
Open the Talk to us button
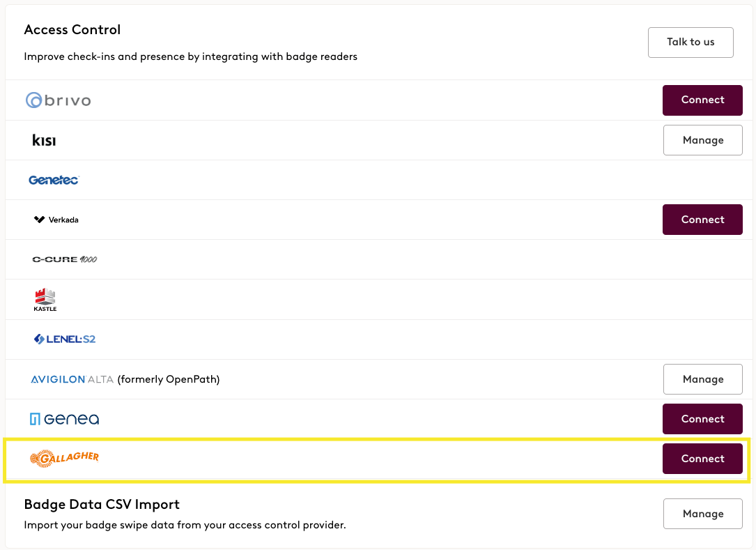click(x=691, y=43)
